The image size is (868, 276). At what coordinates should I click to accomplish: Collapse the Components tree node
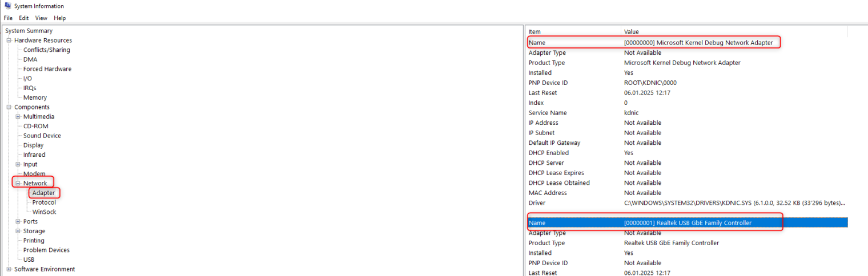point(9,107)
